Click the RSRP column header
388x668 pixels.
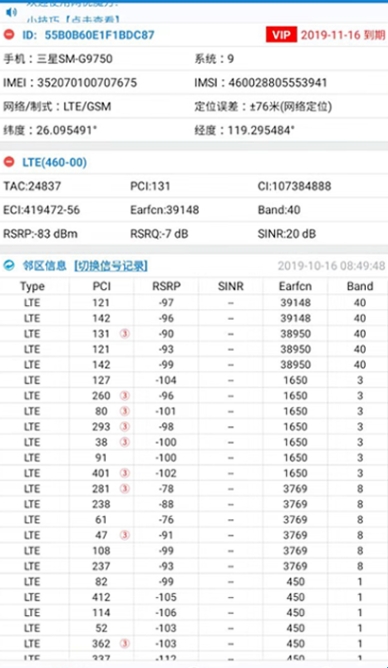(x=166, y=286)
